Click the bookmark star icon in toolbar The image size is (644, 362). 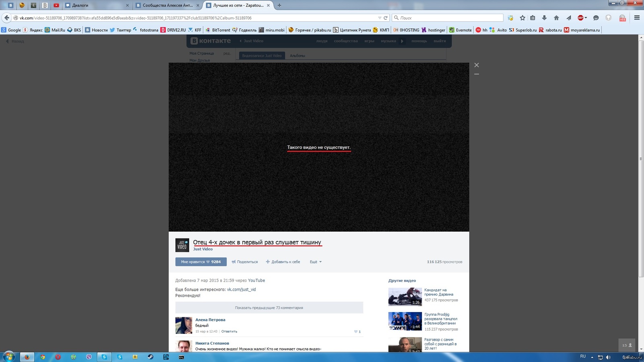click(522, 18)
